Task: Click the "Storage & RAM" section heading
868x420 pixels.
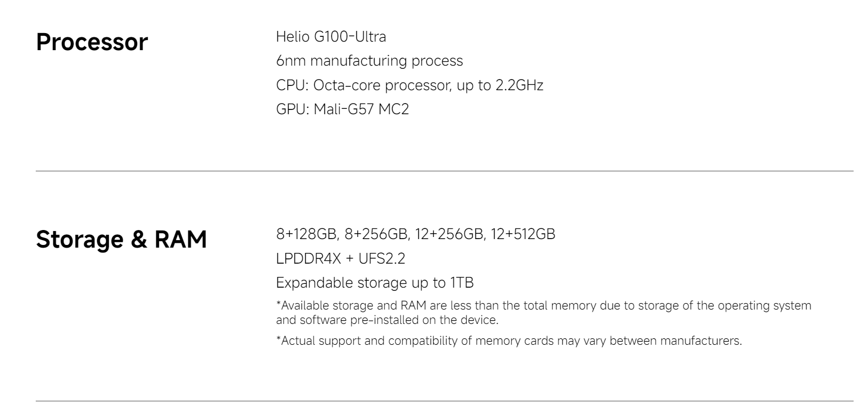Action: 121,239
